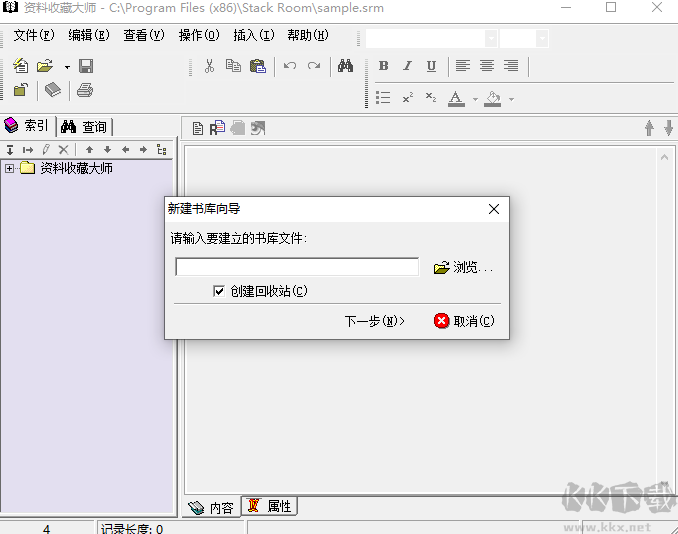Screen dimensions: 678x534
Task: Click the book icon in second toolbar row
Action: (53, 90)
